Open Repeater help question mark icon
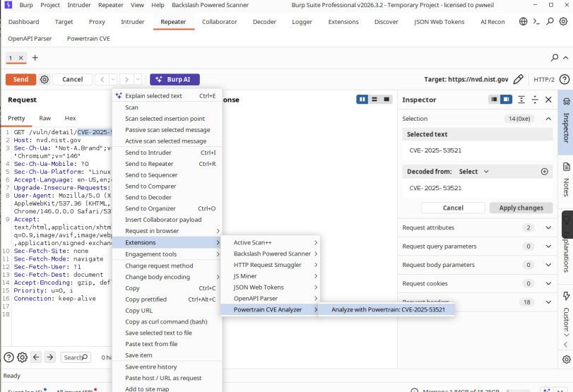The image size is (573, 392). tap(565, 79)
